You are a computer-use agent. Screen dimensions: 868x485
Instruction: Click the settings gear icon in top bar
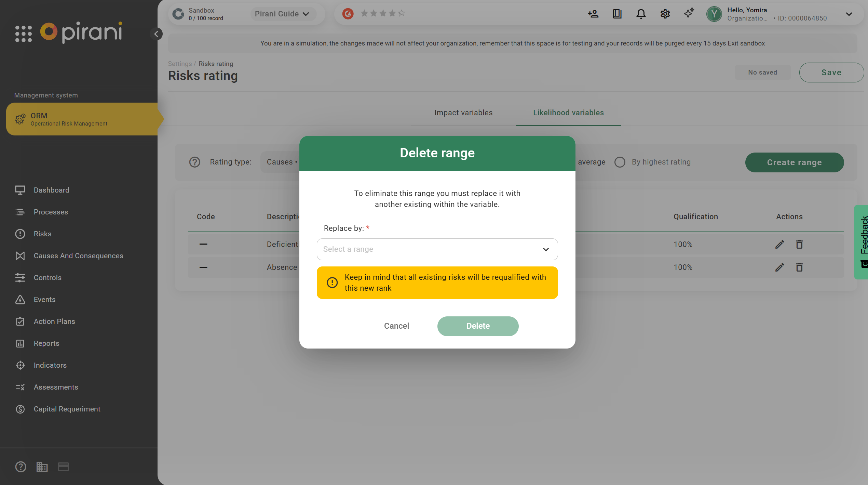(665, 14)
